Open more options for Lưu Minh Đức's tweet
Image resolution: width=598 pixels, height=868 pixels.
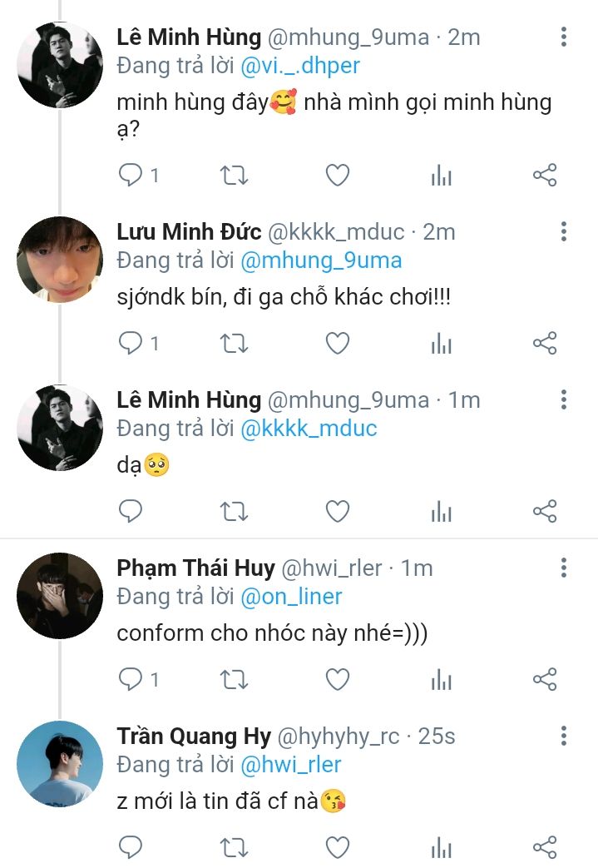(564, 231)
